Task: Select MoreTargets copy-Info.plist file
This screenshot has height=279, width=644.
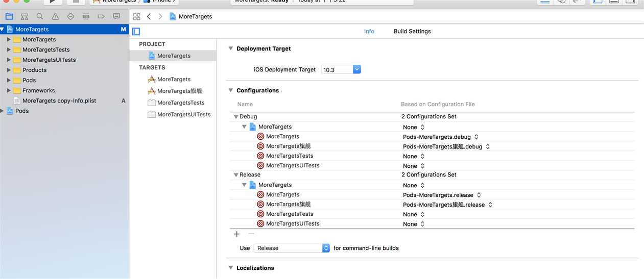Action: (64, 100)
